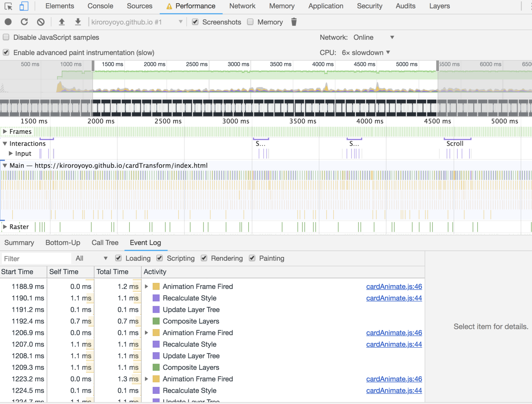The image size is (532, 404).
Task: Show the Bottom-Up tab
Action: click(63, 243)
